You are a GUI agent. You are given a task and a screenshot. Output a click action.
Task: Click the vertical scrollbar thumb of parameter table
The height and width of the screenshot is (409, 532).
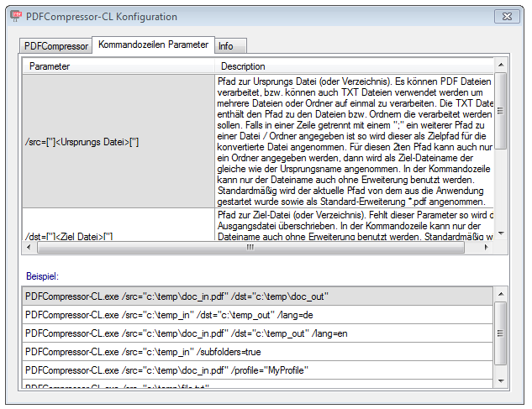coord(500,111)
